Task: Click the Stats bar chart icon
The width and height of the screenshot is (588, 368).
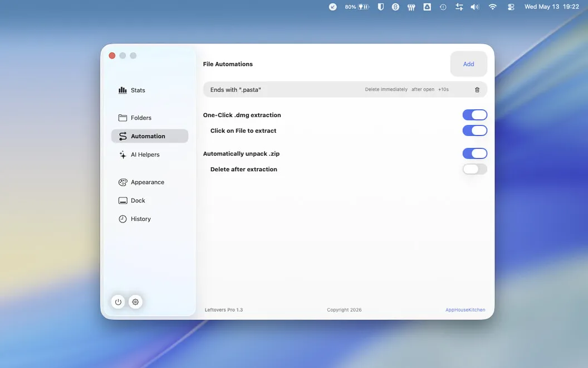Action: point(122,90)
